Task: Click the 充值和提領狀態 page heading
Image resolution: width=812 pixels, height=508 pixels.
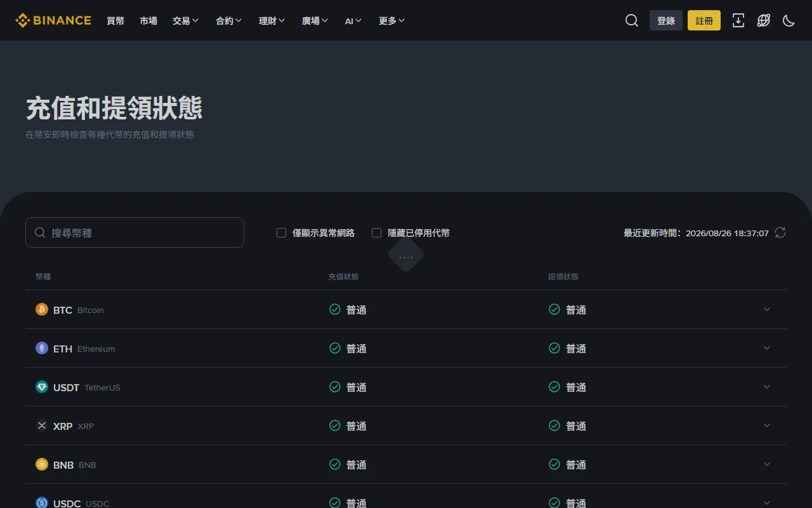Action: (114, 109)
